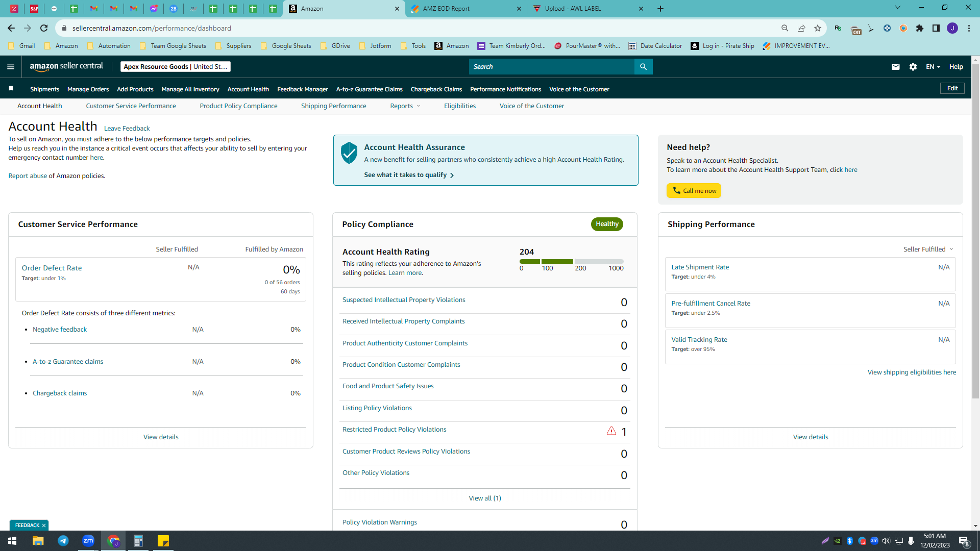Screen dimensions: 980x551
Task: Open File Explorer from the taskbar
Action: 38,541
